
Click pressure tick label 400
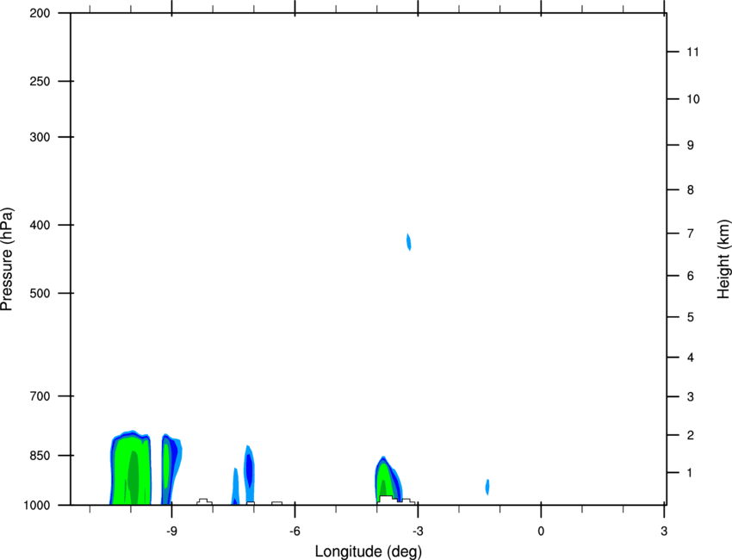click(40, 225)
